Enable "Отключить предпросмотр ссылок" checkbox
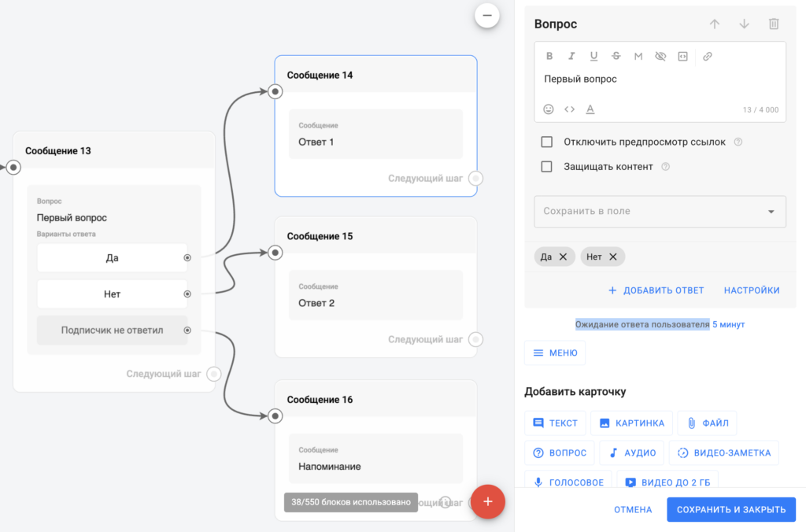Screen dimensions: 806x532 pyautogui.click(x=546, y=142)
